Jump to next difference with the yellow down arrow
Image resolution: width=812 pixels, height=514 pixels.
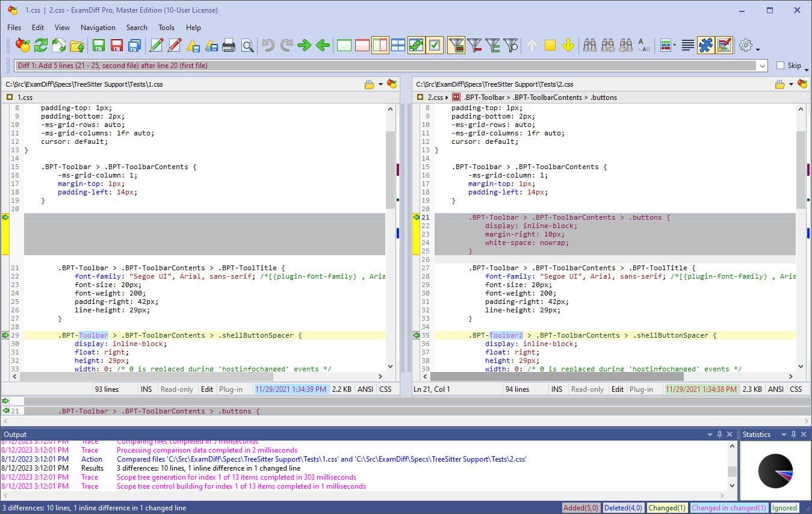[568, 45]
